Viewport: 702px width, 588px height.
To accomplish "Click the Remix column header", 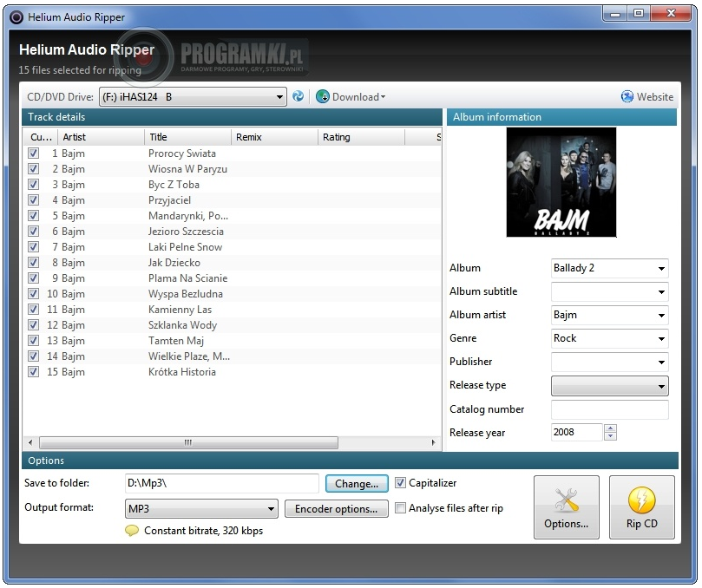I will pyautogui.click(x=274, y=137).
